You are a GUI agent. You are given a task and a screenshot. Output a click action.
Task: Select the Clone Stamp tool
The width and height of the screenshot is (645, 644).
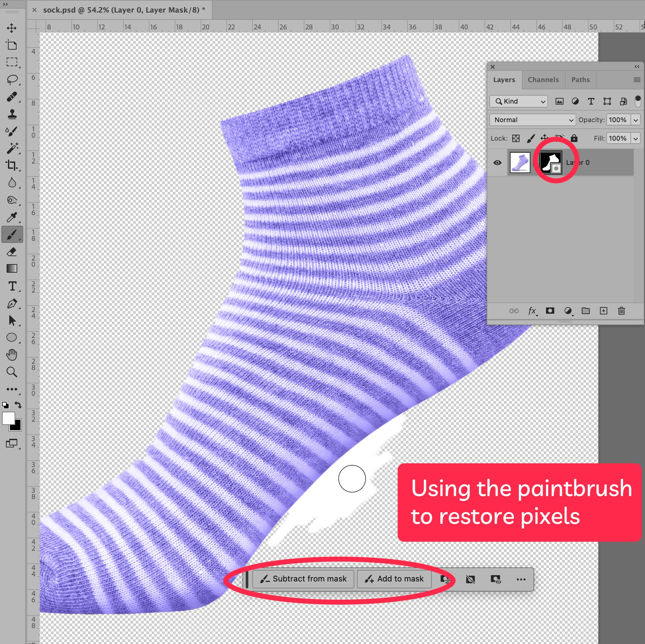click(12, 114)
